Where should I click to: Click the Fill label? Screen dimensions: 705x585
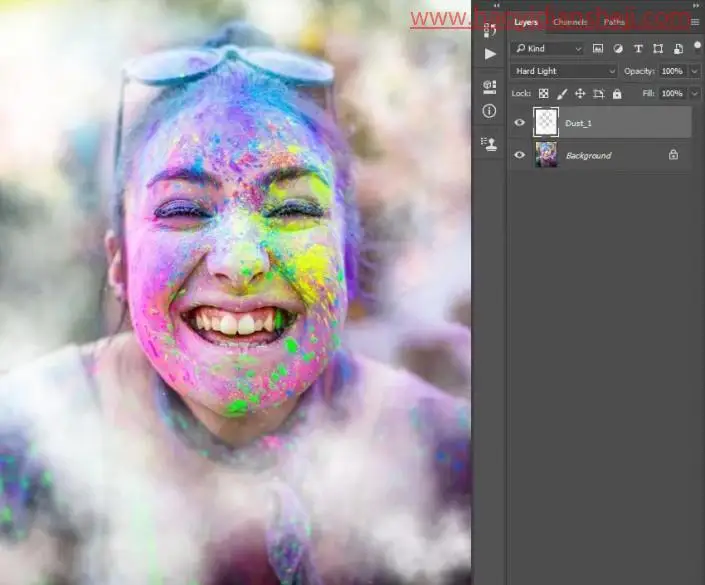tap(648, 94)
